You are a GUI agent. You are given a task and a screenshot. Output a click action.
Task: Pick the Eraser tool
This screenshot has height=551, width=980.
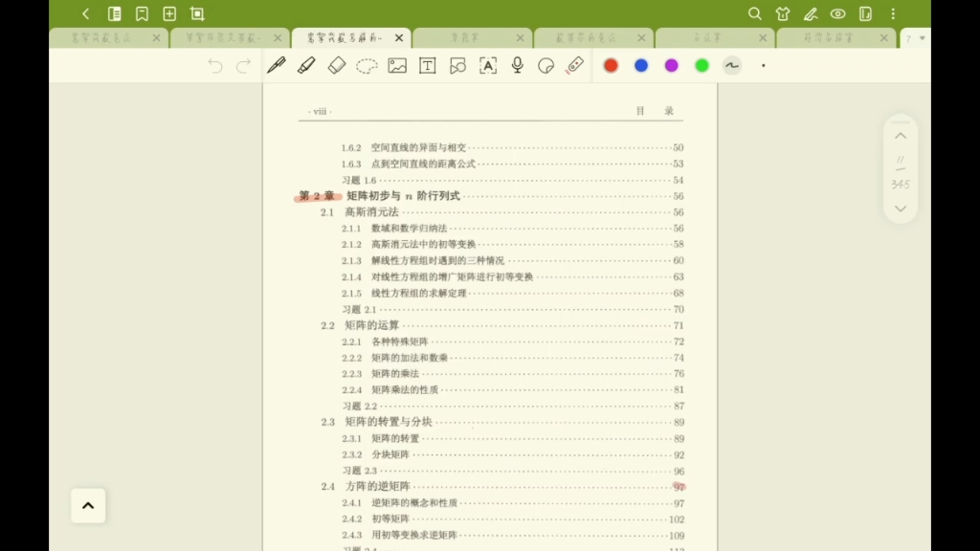coord(337,65)
